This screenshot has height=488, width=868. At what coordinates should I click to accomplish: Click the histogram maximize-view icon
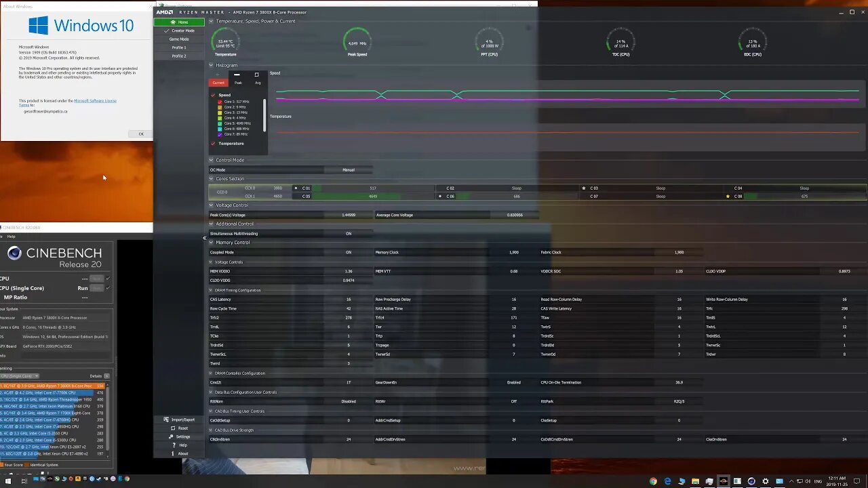256,75
